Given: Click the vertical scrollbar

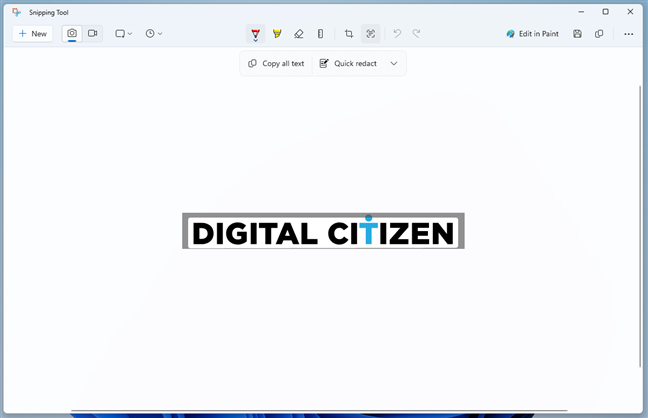Looking at the screenshot, I should click(x=640, y=226).
